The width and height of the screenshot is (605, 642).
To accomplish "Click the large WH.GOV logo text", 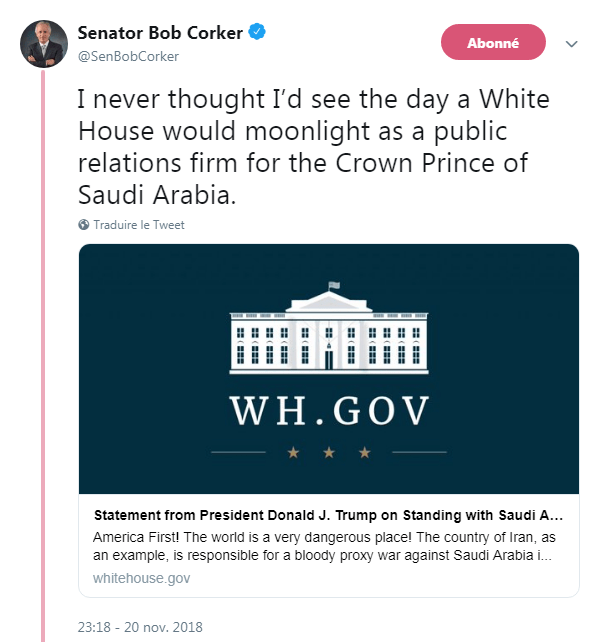I will (x=329, y=410).
